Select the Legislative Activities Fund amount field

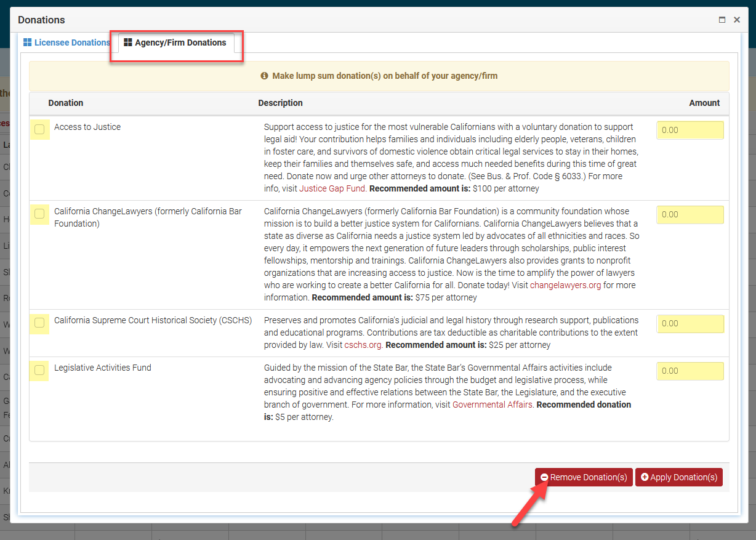[x=690, y=371]
